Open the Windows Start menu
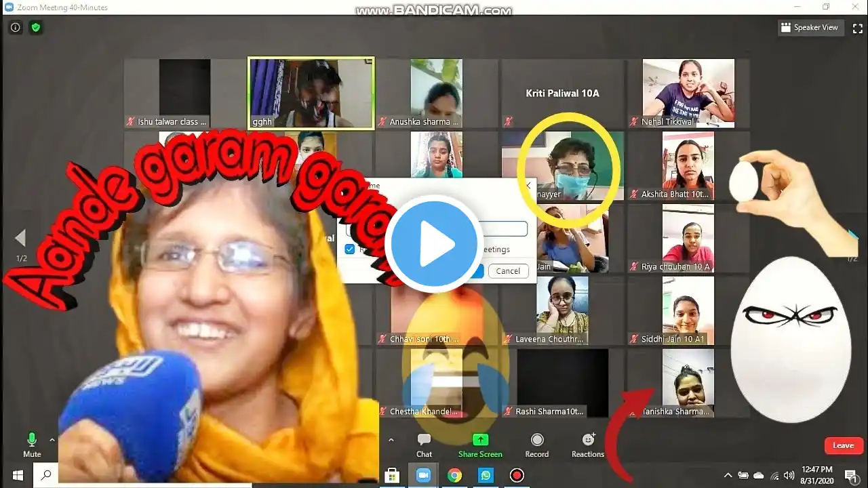Screen dimensions: 868x488 tap(18, 475)
